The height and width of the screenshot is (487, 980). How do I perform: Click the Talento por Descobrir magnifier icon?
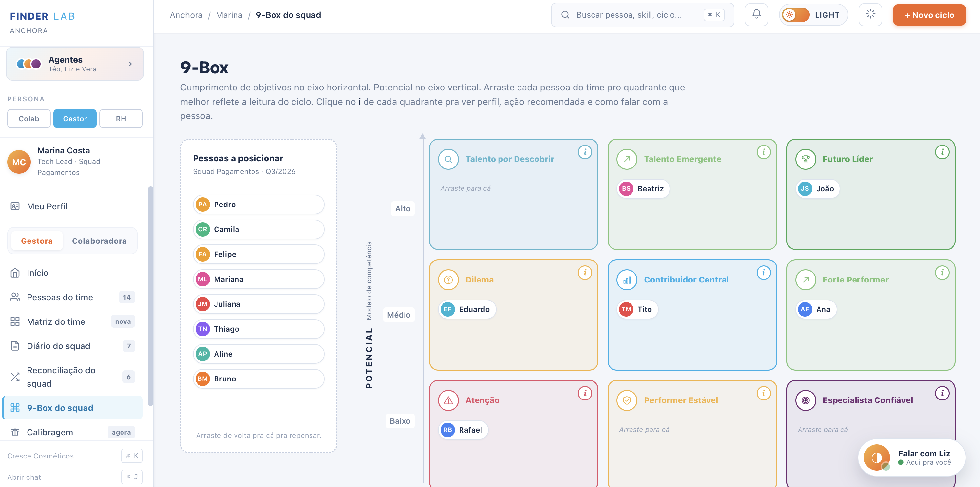pyautogui.click(x=448, y=159)
